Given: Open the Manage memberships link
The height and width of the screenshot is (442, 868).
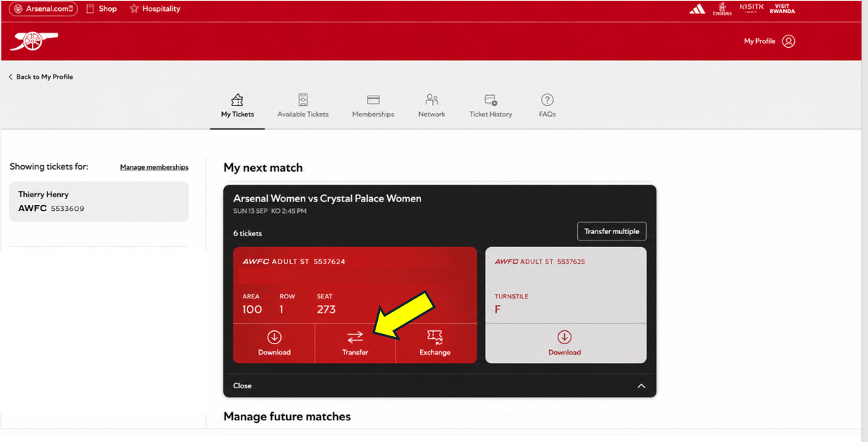Looking at the screenshot, I should (x=154, y=167).
